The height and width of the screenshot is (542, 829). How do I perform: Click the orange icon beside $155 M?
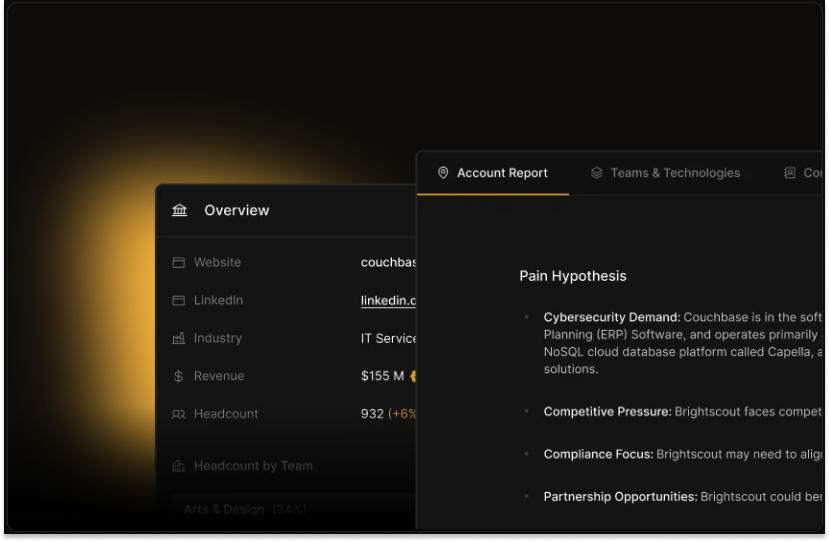(413, 376)
